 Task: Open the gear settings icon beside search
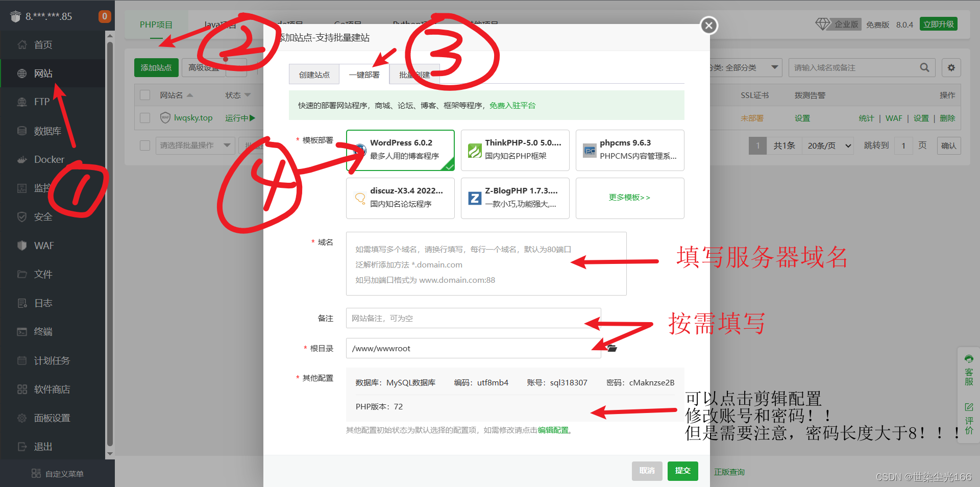pyautogui.click(x=951, y=67)
